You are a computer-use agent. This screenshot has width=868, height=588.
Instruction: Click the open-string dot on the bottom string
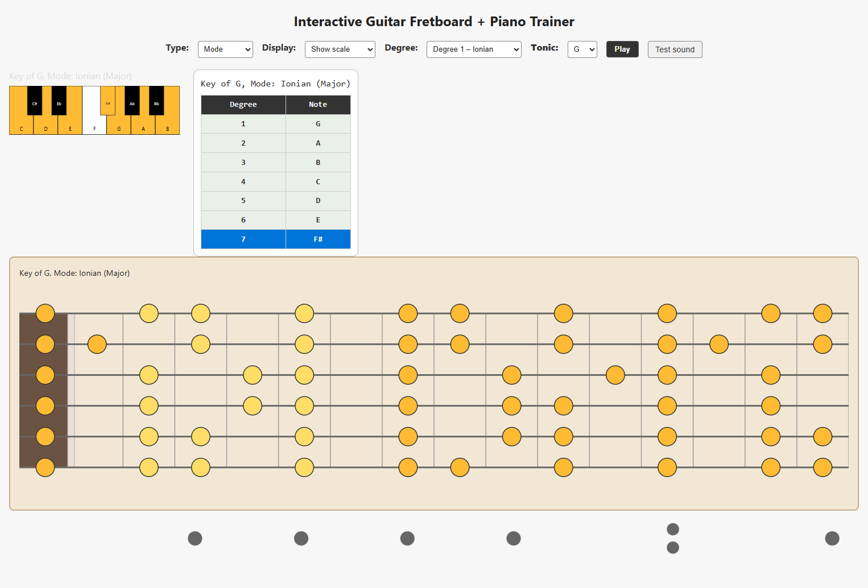coord(46,467)
